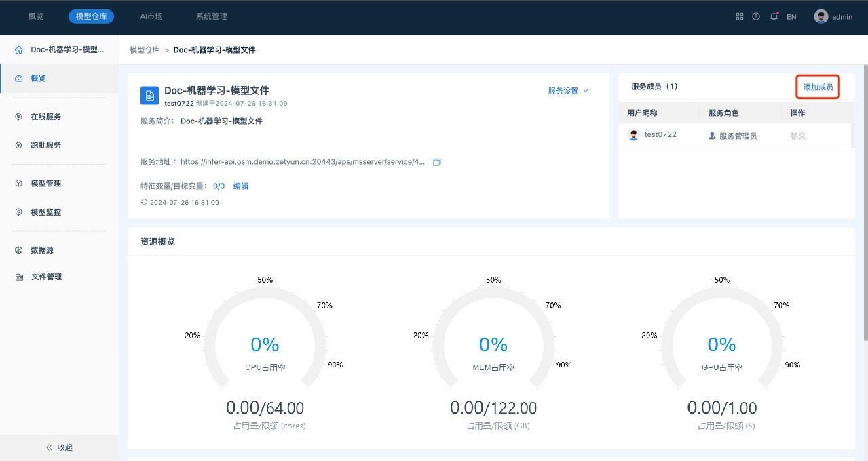Image resolution: width=868 pixels, height=461 pixels.
Task: Expand the 服务设置 dropdown
Action: coord(568,91)
